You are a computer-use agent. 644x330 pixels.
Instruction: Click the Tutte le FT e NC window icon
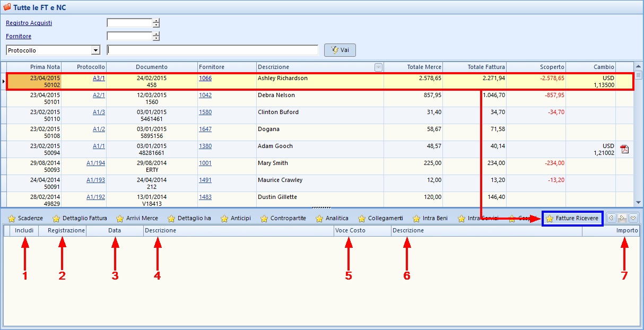(x=7, y=7)
